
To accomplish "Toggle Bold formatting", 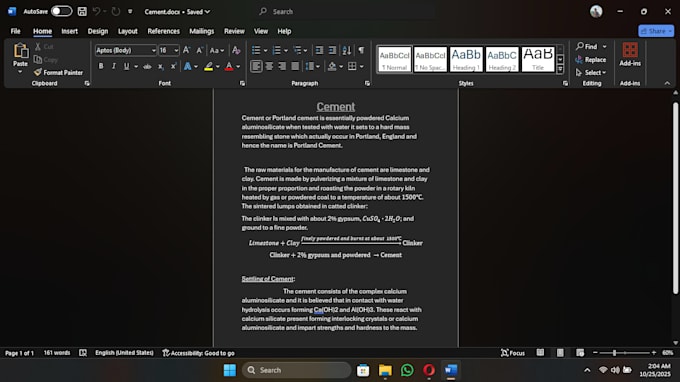I will 101,66.
